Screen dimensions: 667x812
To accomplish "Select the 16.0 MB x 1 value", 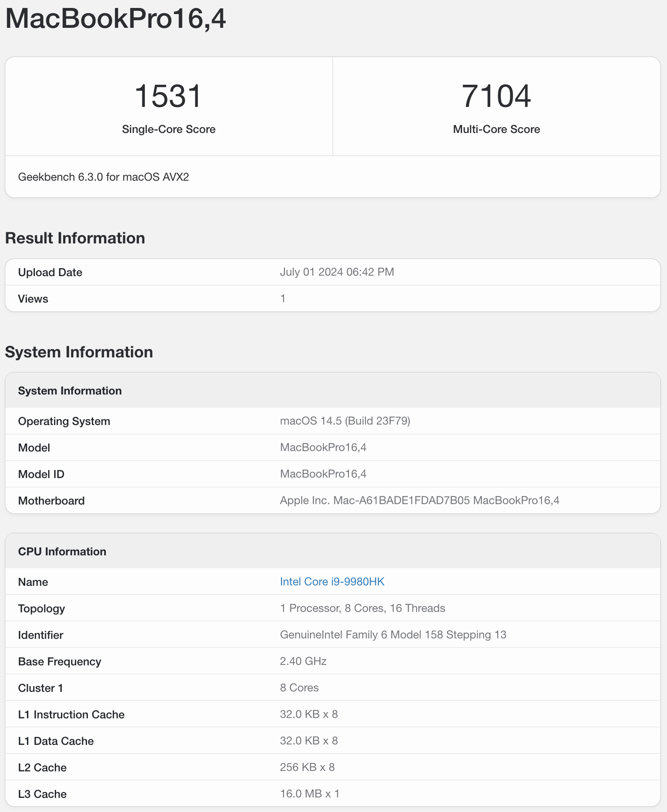I will [x=310, y=793].
